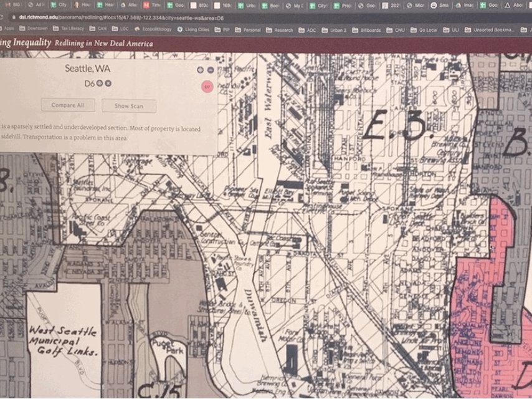Switch to the 'Ima' Drive tab
Screen dimensions: 532x399
point(463,6)
